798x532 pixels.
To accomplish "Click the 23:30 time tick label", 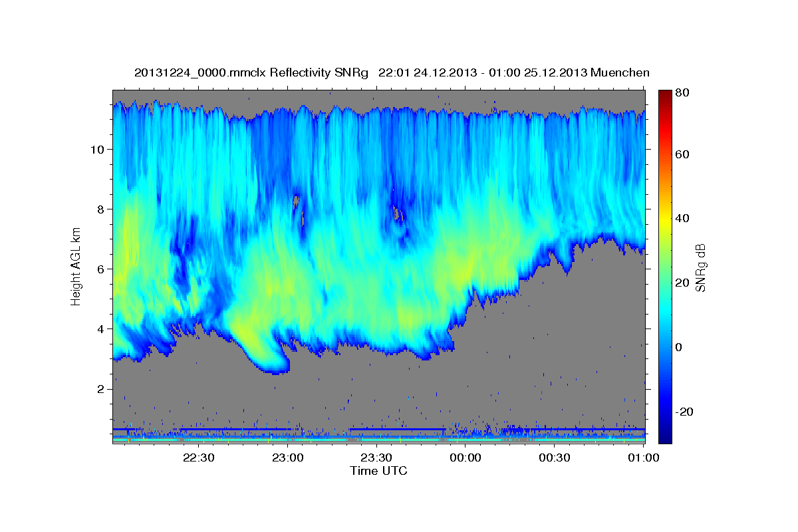I will 376,458.
